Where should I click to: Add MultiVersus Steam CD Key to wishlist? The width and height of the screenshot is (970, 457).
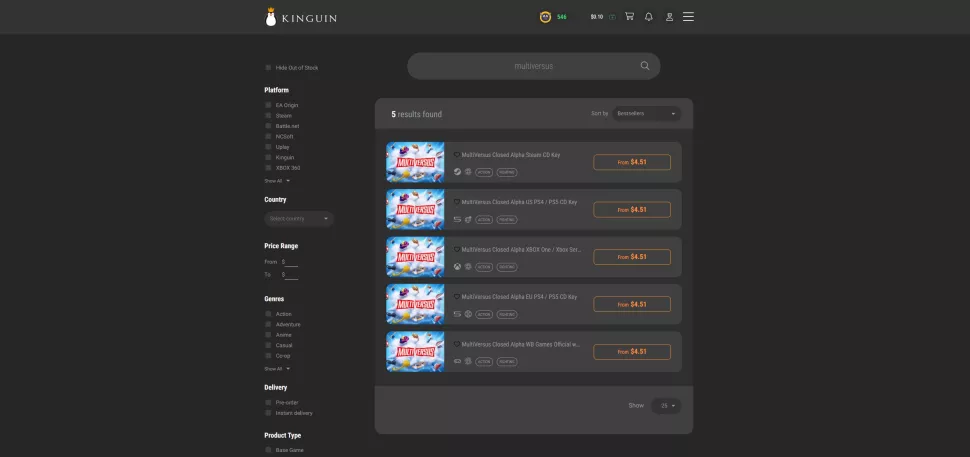point(457,155)
